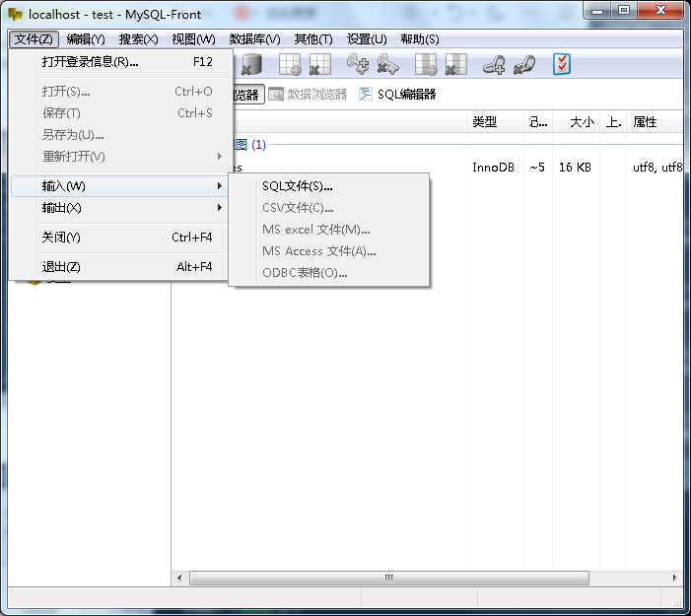Choose 打开登录信息(R)... from the file menu
The image size is (691, 616).
point(120,62)
